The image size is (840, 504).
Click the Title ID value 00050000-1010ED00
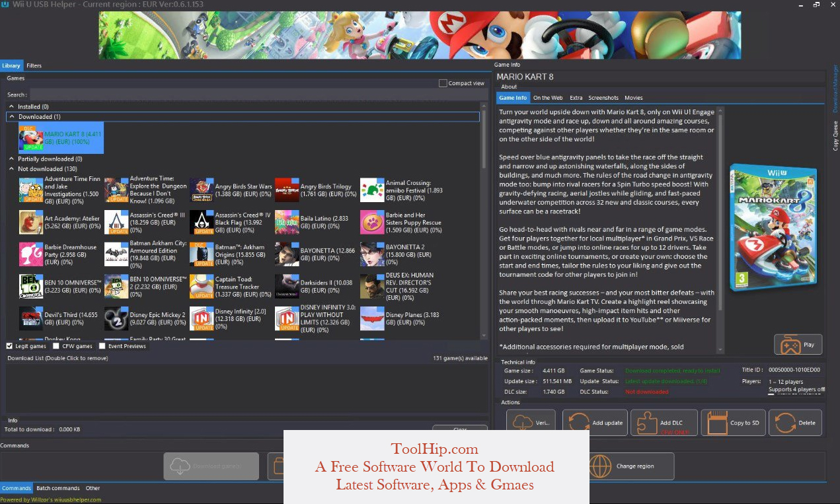pyautogui.click(x=793, y=370)
